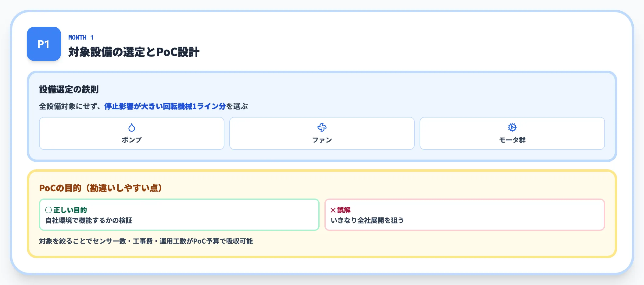Select the ポンプ option card
Screen dimensions: 644x285
(131, 133)
